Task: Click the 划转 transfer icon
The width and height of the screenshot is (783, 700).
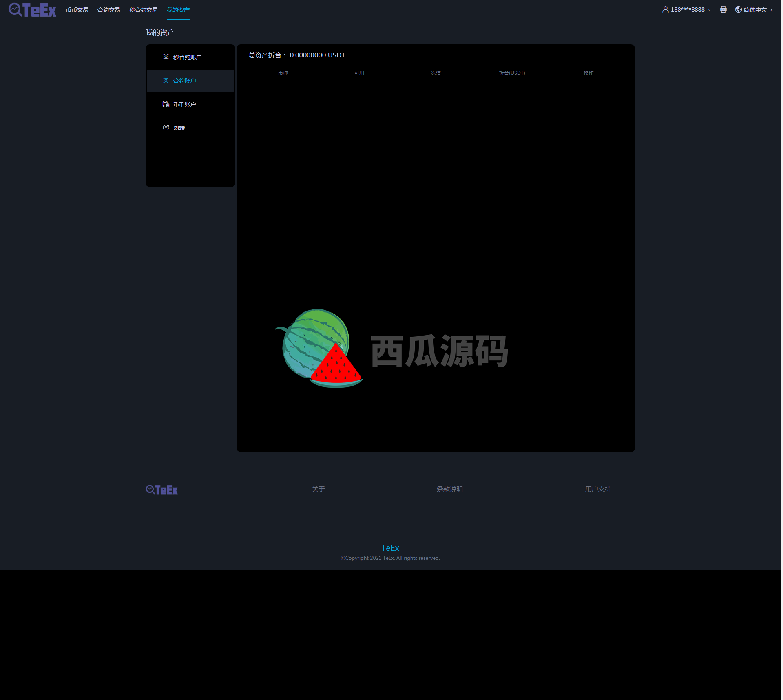Action: pyautogui.click(x=166, y=128)
